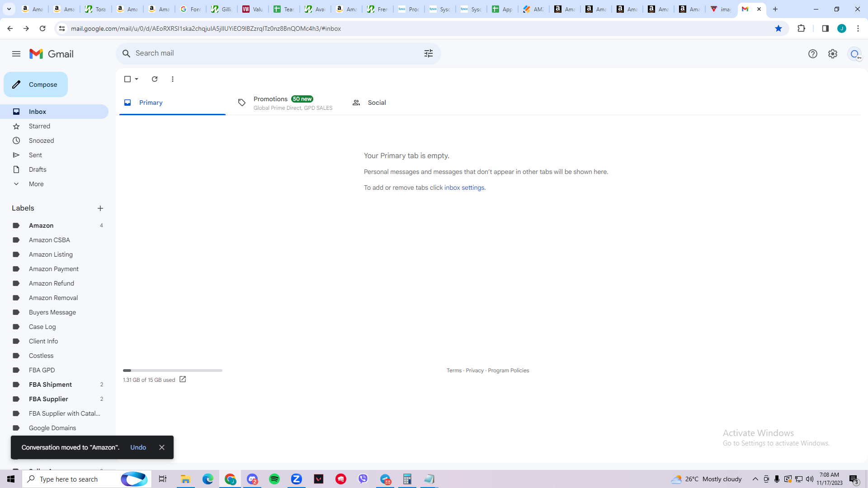Viewport: 868px width, 488px height.
Task: Open the FBA GPD label
Action: point(54,370)
